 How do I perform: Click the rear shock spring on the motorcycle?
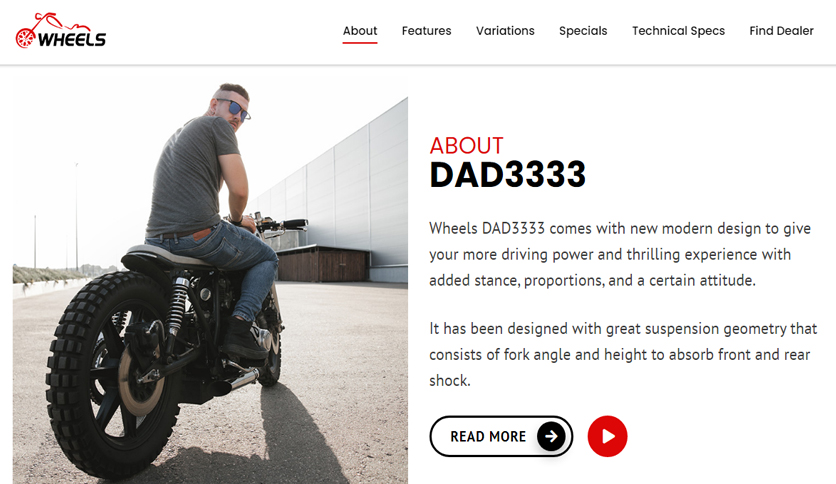pyautogui.click(x=177, y=304)
